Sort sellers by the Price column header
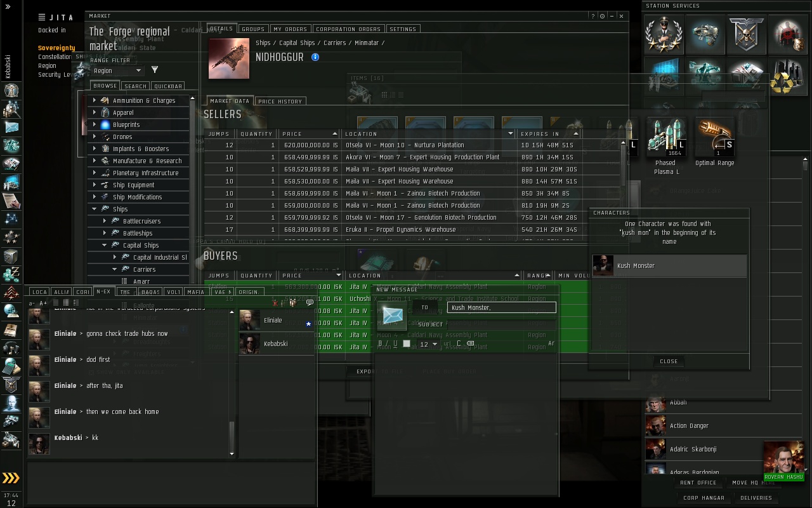 [x=310, y=134]
